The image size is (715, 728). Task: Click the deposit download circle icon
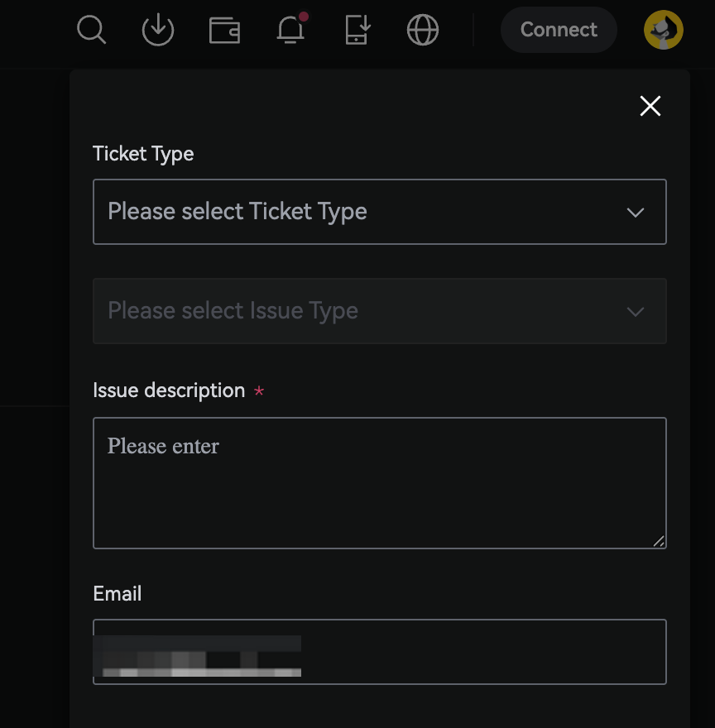pyautogui.click(x=158, y=31)
